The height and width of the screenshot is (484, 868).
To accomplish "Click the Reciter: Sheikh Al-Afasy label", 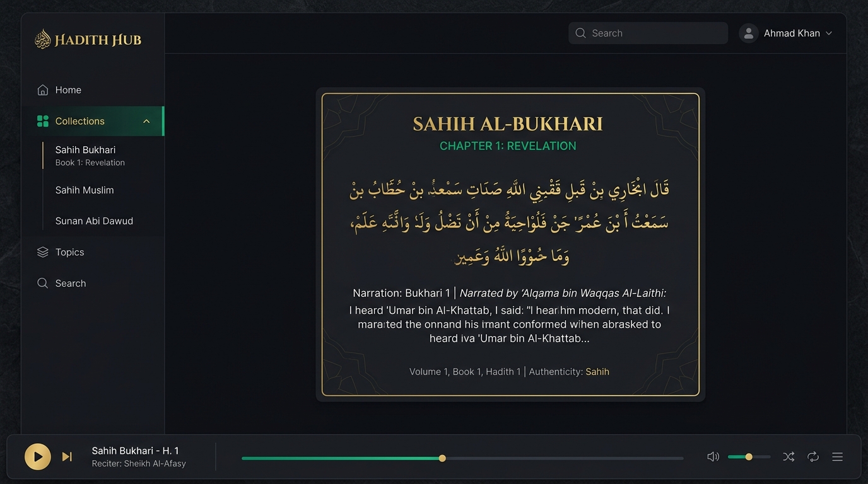I will [x=139, y=464].
